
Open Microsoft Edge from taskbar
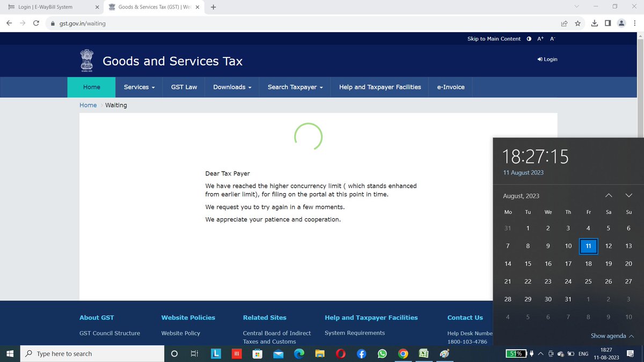tap(299, 353)
